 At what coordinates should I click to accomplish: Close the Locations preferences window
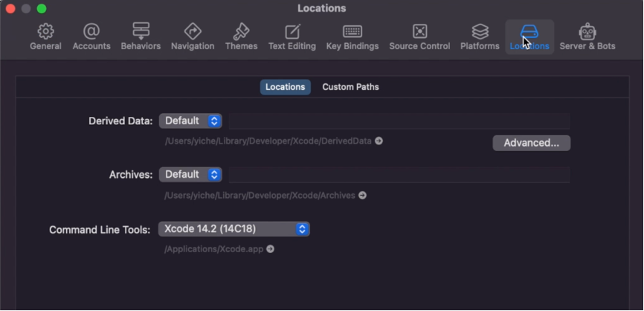pyautogui.click(x=10, y=9)
